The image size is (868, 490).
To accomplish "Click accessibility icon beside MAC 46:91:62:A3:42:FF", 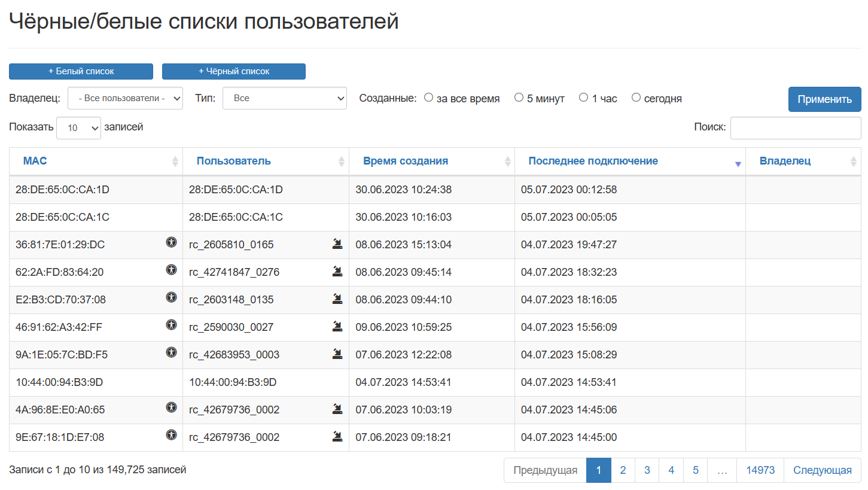I will [x=172, y=325].
